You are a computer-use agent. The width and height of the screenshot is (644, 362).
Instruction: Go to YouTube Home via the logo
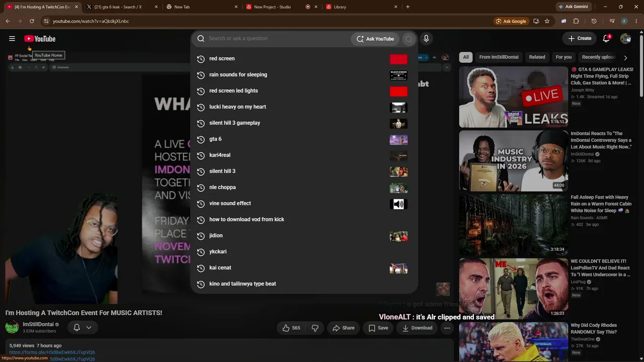tap(40, 39)
